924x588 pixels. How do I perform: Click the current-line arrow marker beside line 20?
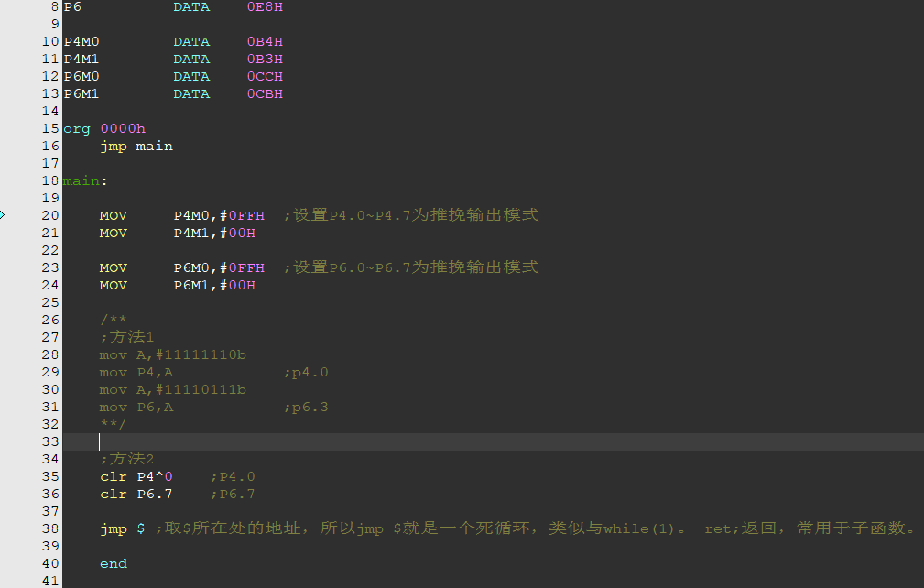tap(3, 215)
